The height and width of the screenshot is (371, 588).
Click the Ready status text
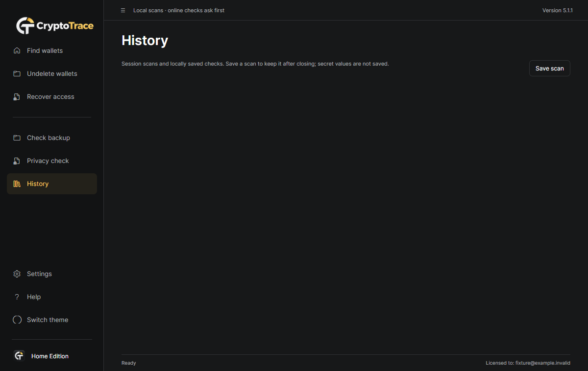129,363
